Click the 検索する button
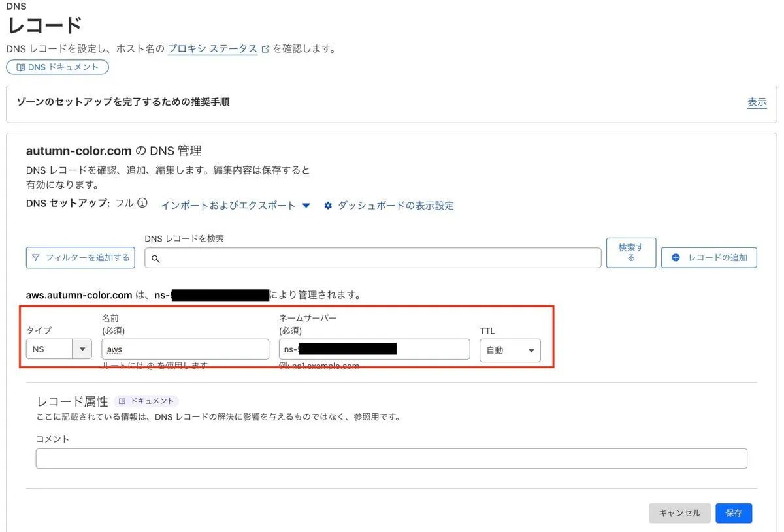This screenshot has height=532, width=784. pos(630,253)
